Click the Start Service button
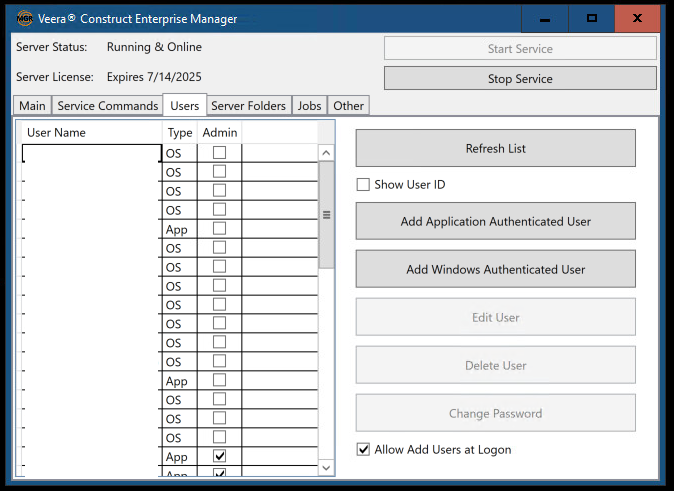Image resolution: width=674 pixels, height=491 pixels. pyautogui.click(x=520, y=49)
